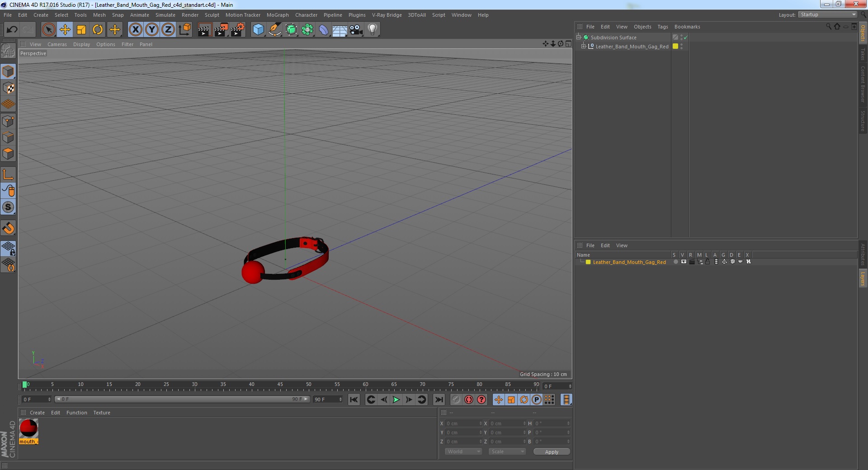This screenshot has height=470, width=868.
Task: Open the Scale mode dropdown
Action: (x=507, y=451)
